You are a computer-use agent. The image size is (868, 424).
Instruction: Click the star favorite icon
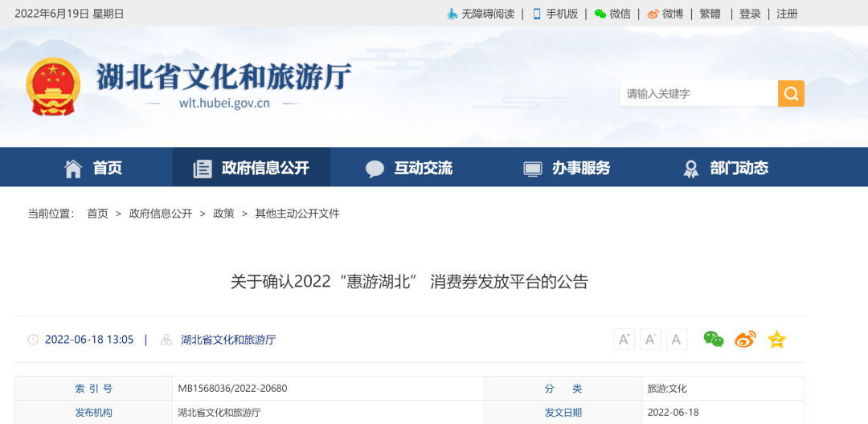[776, 340]
